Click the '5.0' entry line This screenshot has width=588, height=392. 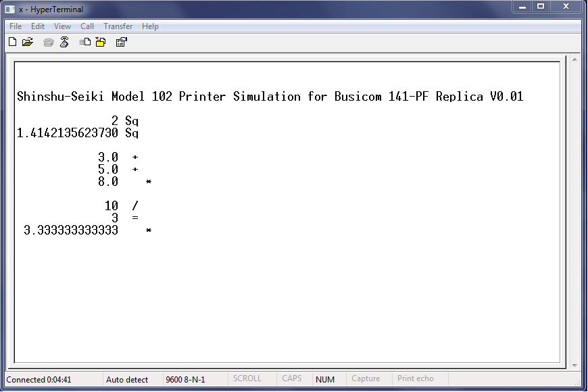(108, 170)
